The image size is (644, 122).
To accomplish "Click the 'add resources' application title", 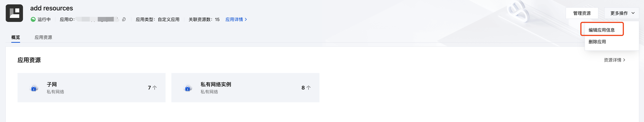I will [x=51, y=8].
